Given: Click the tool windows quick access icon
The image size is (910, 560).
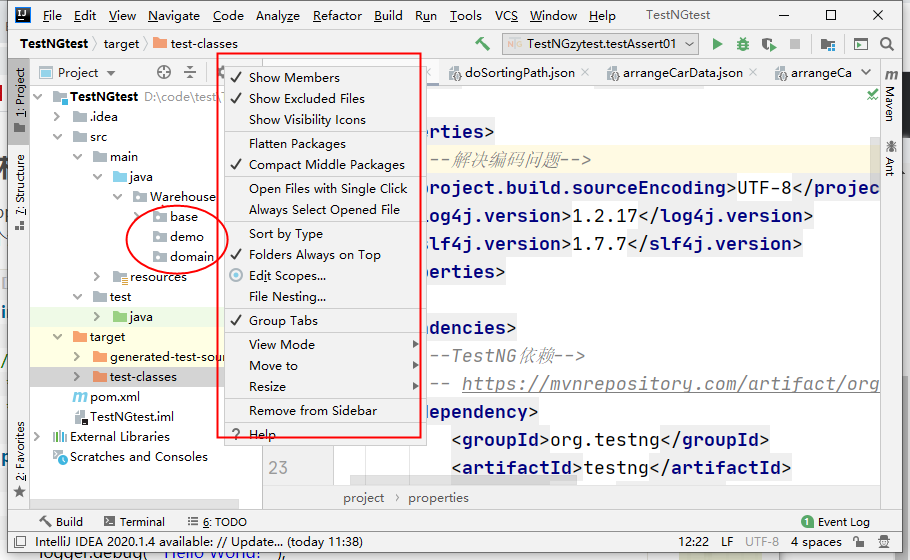Looking at the screenshot, I should tap(20, 542).
